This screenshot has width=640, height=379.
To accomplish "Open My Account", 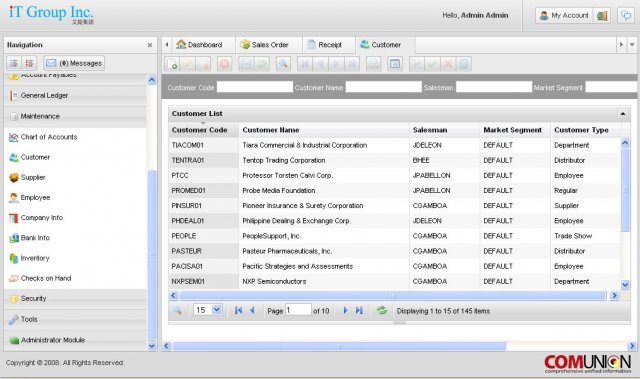I will 565,16.
